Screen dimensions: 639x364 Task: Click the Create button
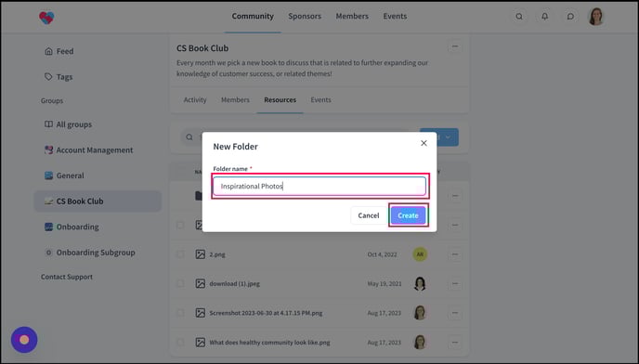(408, 215)
